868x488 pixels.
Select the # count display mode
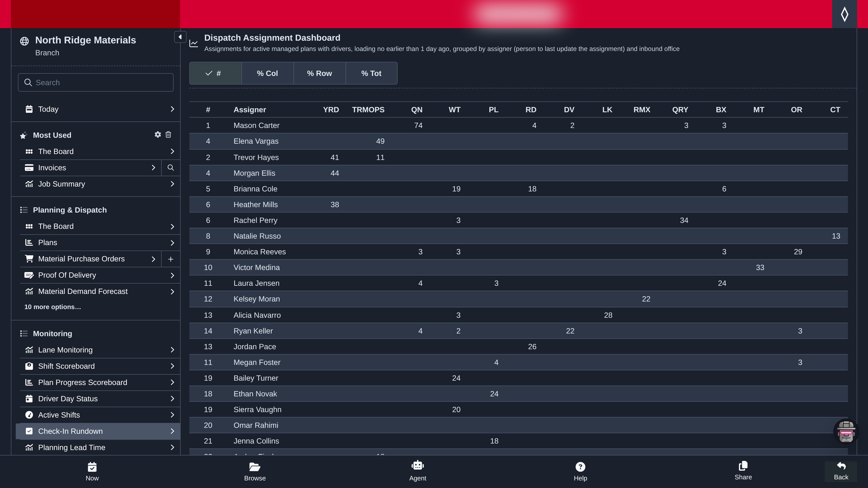click(215, 73)
